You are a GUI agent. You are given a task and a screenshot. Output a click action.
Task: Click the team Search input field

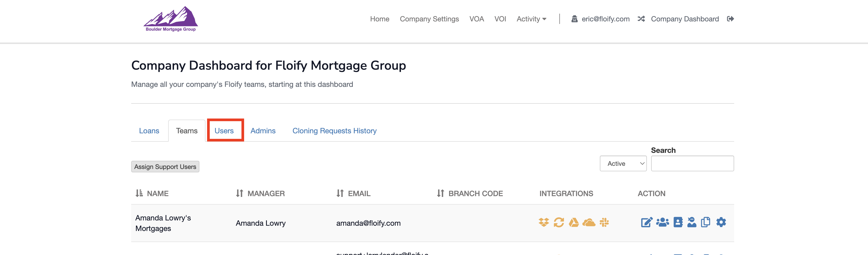692,163
